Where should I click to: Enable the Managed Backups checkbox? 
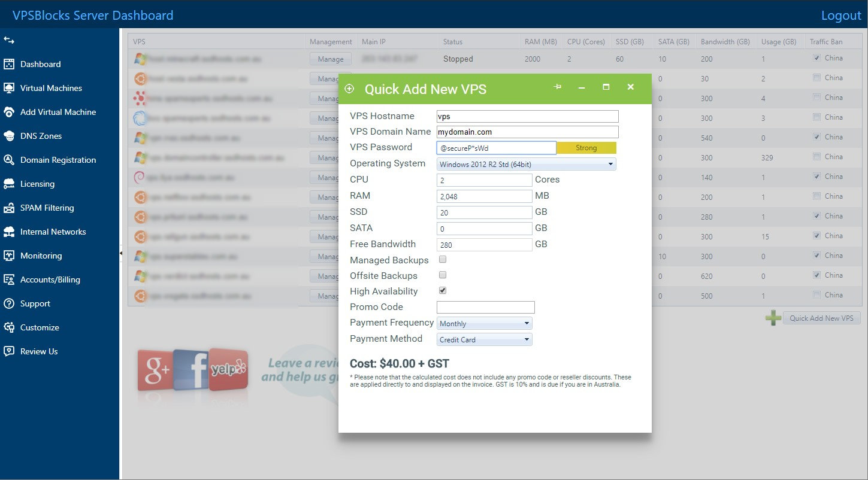[443, 260]
